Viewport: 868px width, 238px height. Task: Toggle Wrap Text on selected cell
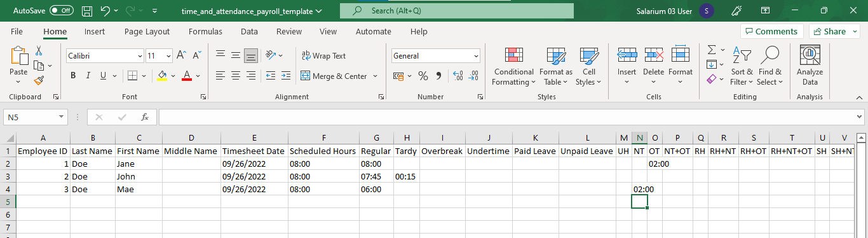[323, 56]
